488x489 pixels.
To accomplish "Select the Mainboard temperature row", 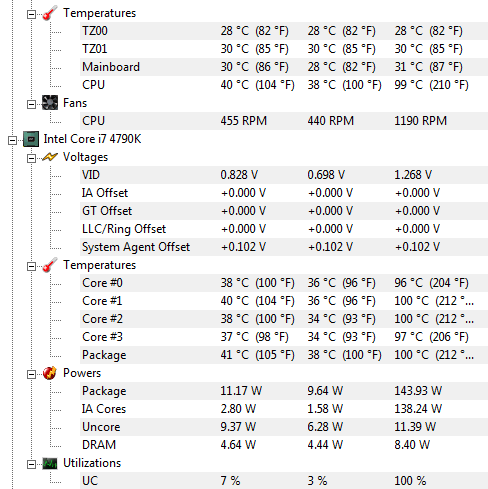I will (x=284, y=67).
